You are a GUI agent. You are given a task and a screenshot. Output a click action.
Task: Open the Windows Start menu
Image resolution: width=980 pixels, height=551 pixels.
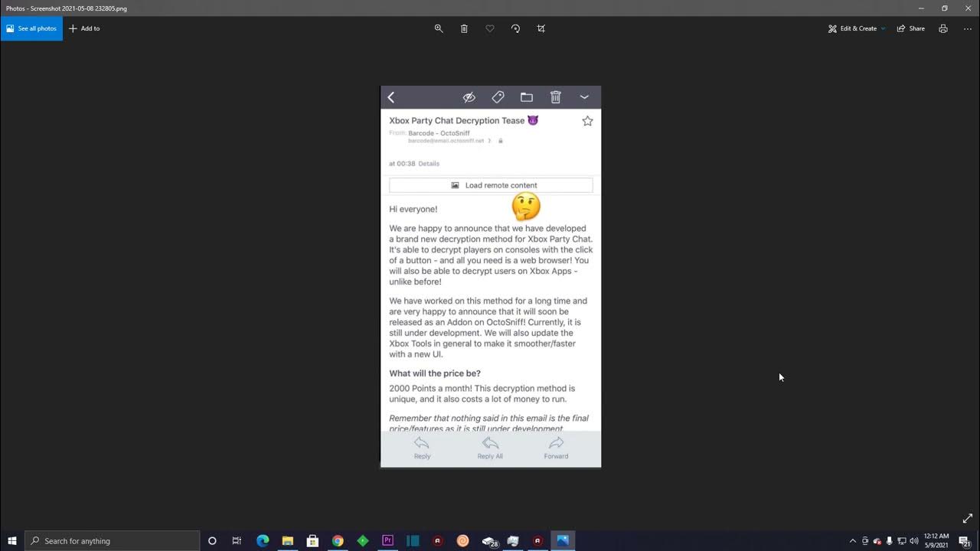pyautogui.click(x=12, y=540)
